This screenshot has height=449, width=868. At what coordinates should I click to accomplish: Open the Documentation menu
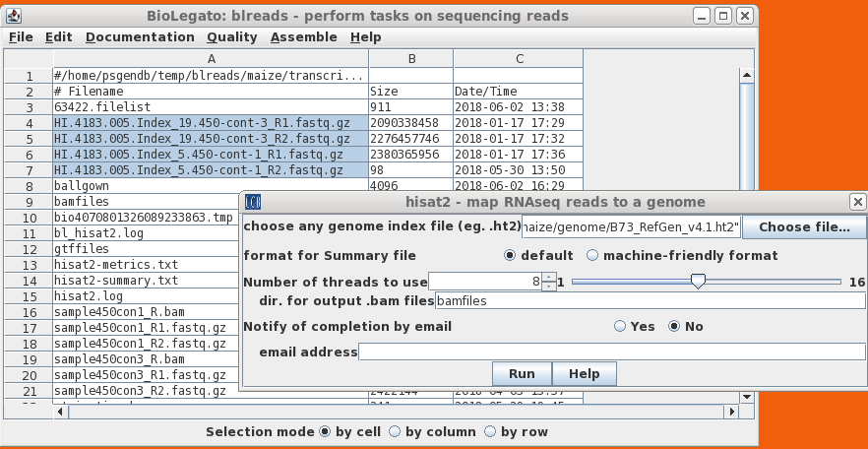point(140,37)
